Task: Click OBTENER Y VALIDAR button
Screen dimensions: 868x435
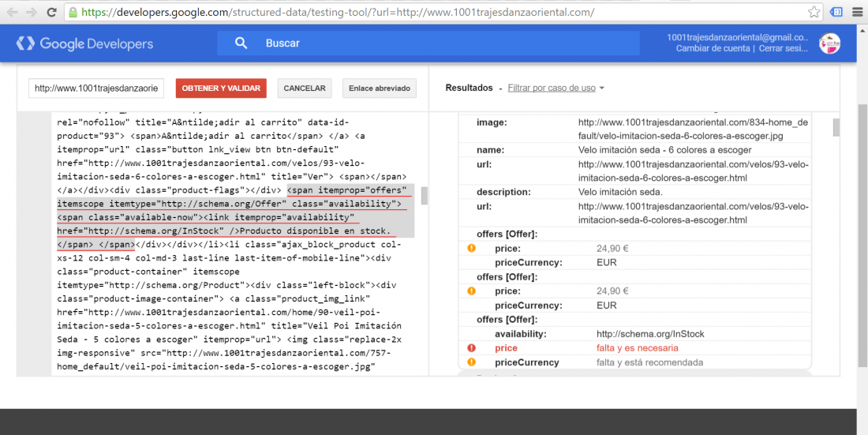Action: (x=221, y=88)
